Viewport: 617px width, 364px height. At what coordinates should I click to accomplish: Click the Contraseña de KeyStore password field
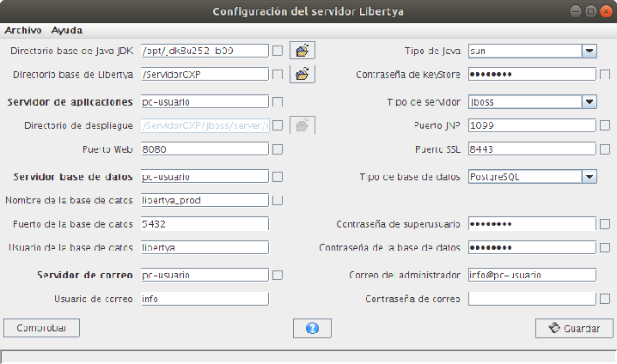(x=532, y=75)
